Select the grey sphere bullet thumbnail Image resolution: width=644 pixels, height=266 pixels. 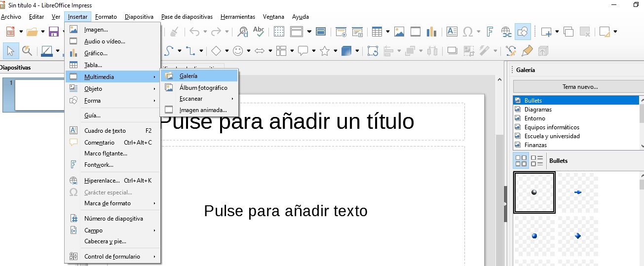(534, 192)
